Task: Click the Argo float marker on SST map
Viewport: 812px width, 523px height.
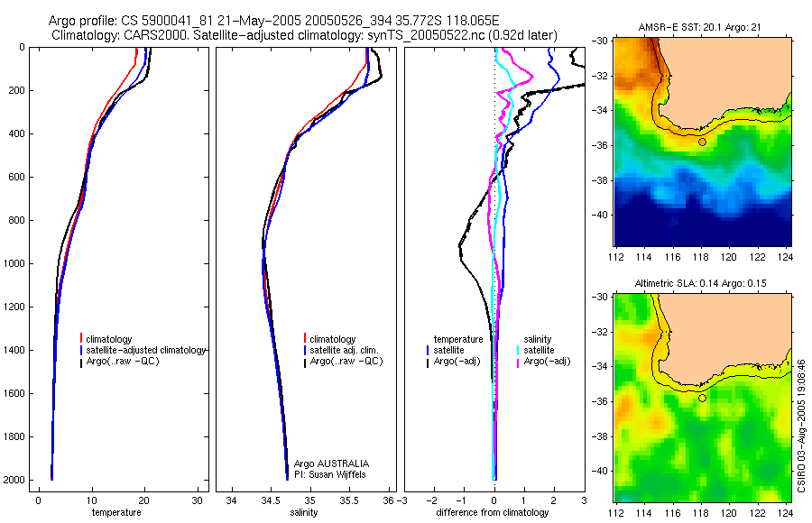Action: (702, 142)
